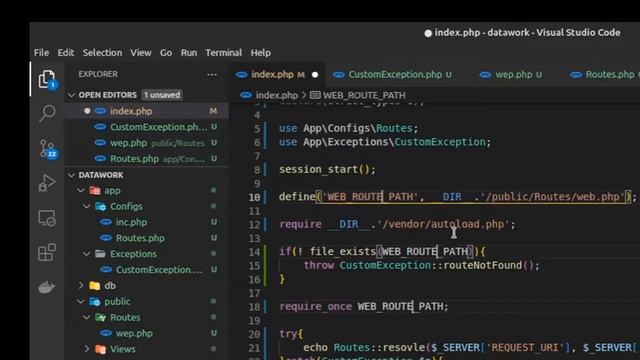Click db folder icon
The width and height of the screenshot is (640, 360).
[x=95, y=286]
